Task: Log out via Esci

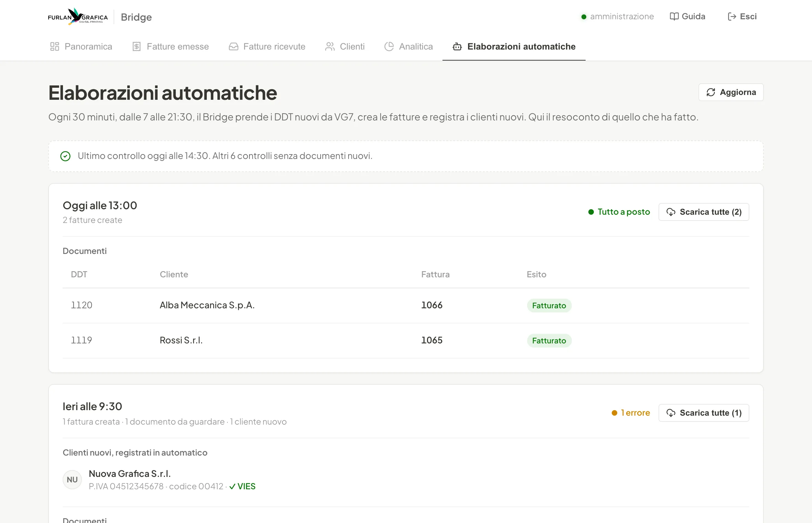Action: 742,17
